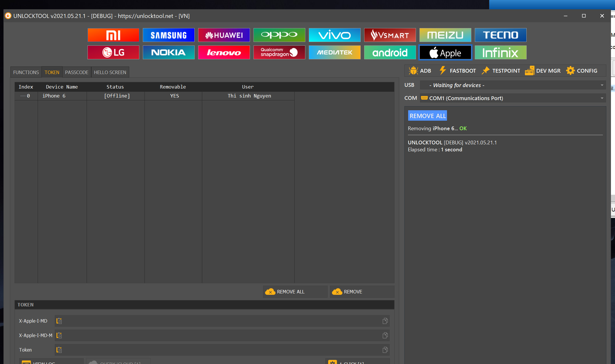Click the Device Name column header
615x364 pixels.
[x=62, y=87]
